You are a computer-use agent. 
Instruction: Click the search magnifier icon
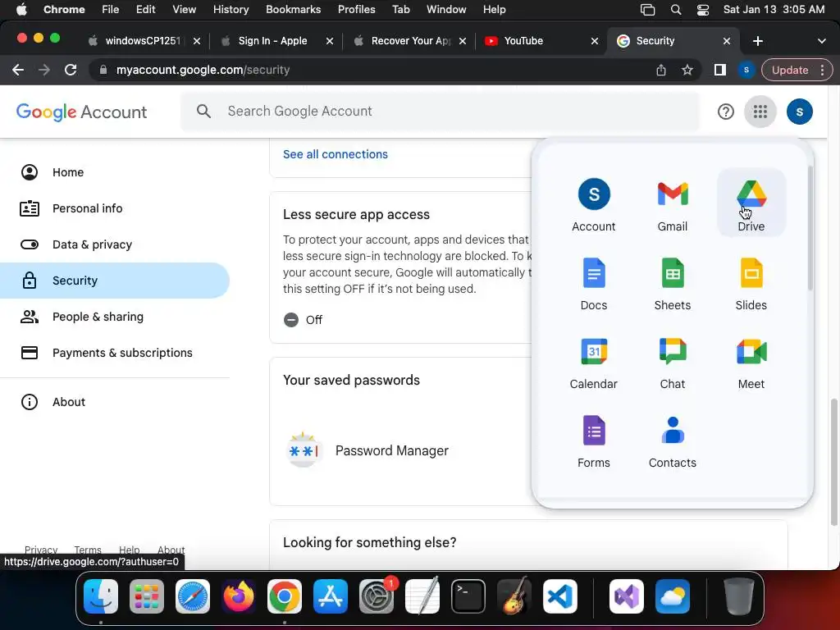[203, 111]
